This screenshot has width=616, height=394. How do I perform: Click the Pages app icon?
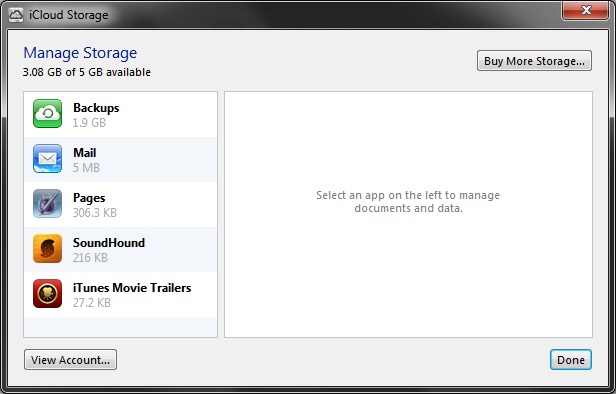tap(48, 203)
